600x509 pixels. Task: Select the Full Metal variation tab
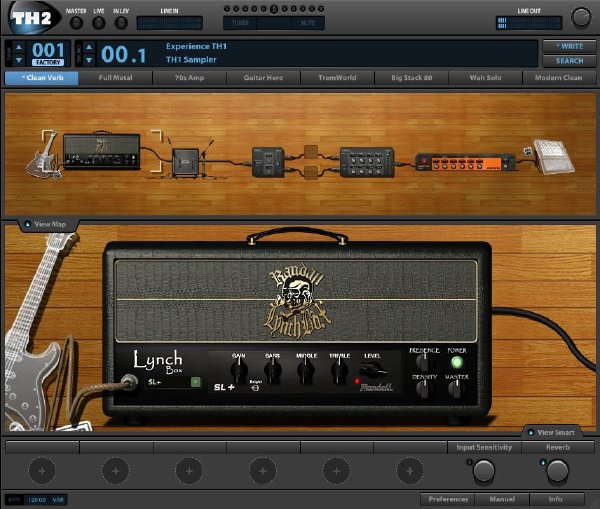point(116,78)
